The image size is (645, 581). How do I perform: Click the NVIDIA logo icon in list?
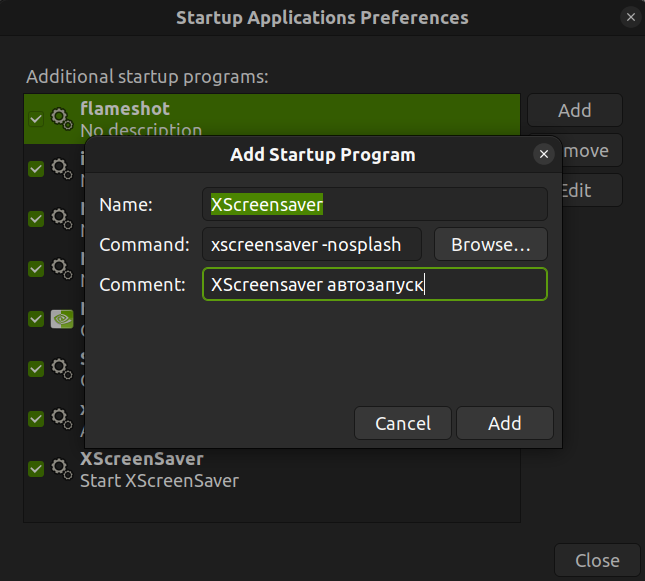tap(62, 319)
